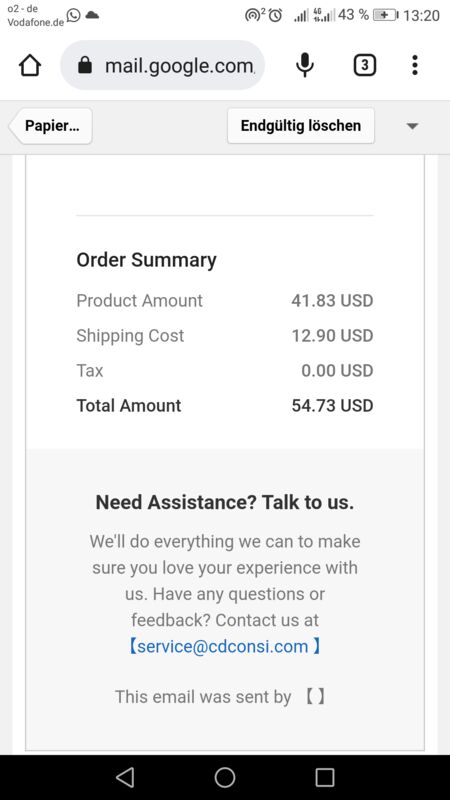Go back to the Papier… folder
The width and height of the screenshot is (450, 800).
51,126
